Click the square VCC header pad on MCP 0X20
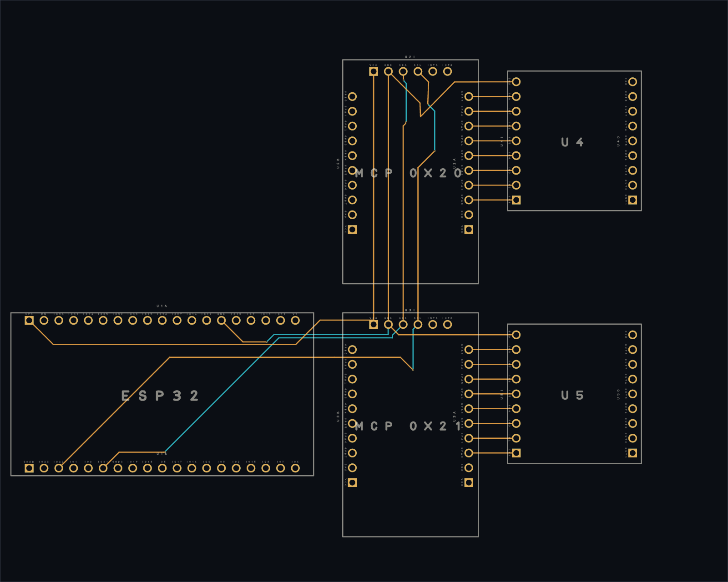The image size is (728, 582). 374,71
